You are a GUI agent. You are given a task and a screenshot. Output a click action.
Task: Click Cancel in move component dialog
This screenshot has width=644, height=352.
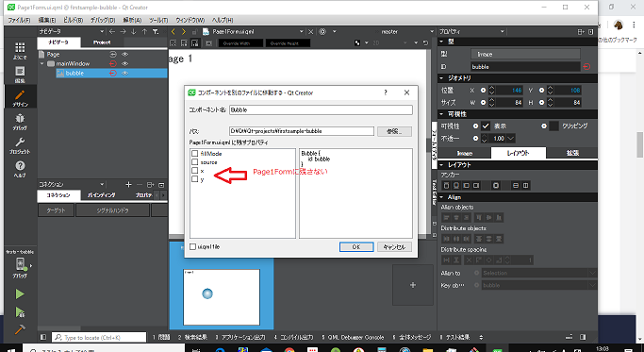click(x=394, y=246)
